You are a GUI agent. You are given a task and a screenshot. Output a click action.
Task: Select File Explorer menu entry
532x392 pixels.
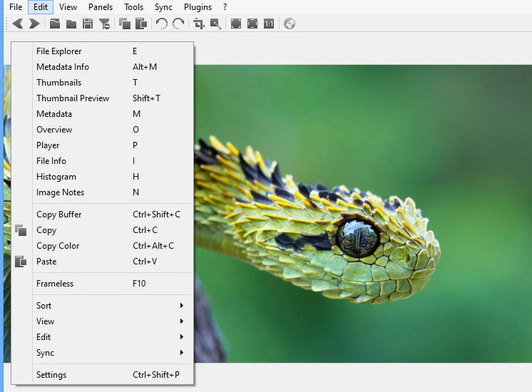(103, 51)
